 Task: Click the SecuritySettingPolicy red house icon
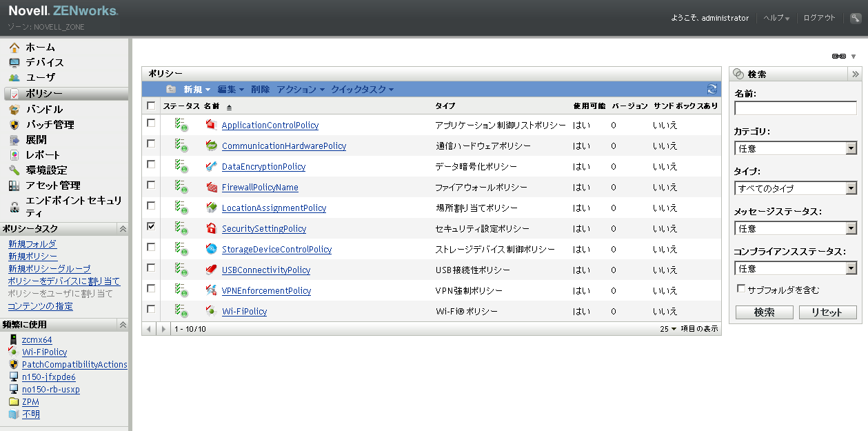click(x=212, y=228)
